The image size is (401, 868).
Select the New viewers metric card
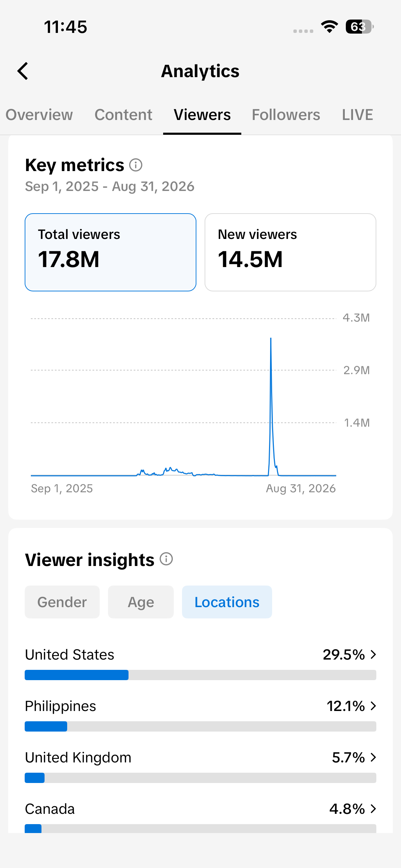(x=290, y=252)
